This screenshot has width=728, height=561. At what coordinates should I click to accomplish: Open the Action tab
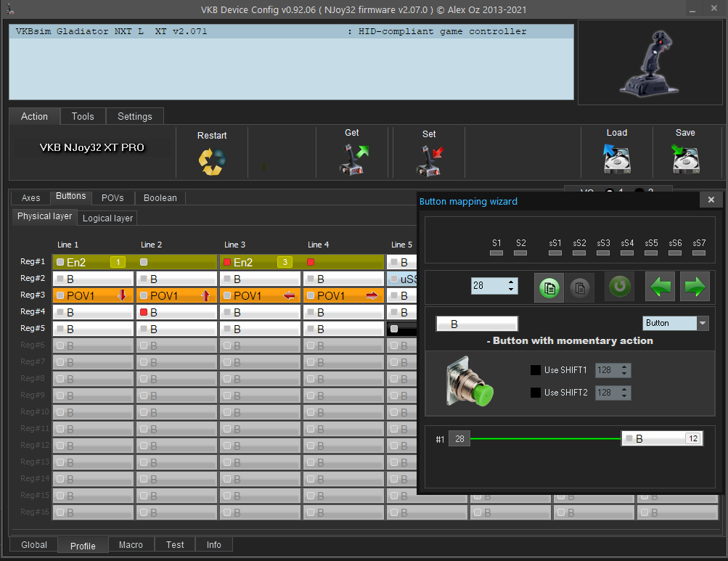coord(34,117)
